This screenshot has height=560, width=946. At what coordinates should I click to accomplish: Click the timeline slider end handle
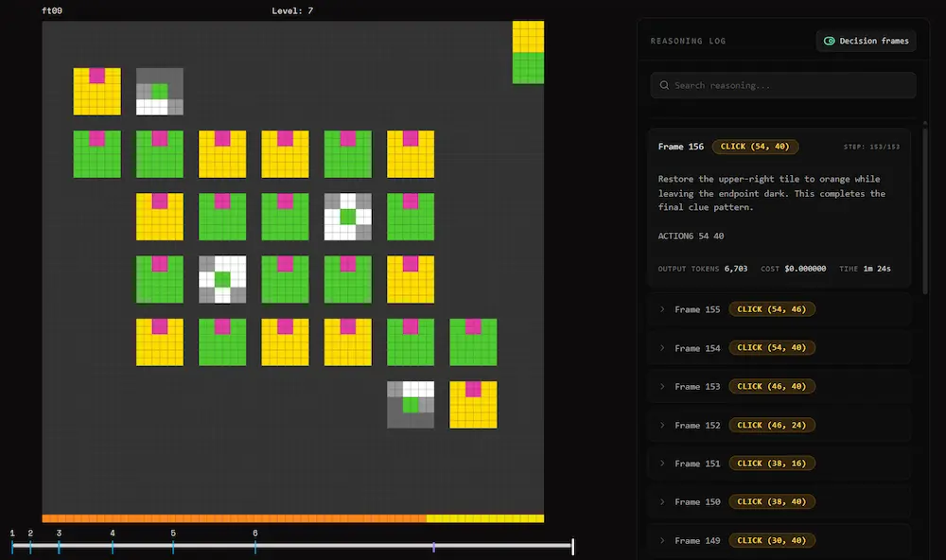coord(572,547)
